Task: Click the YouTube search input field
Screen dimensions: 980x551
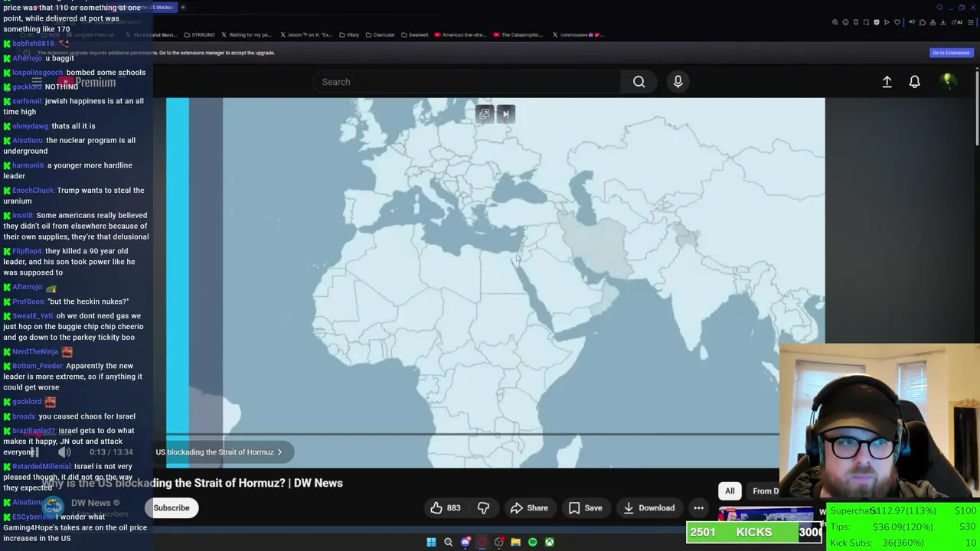Action: 467,82
